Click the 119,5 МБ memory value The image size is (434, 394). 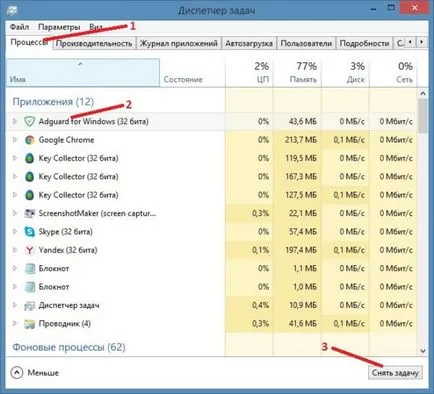pyautogui.click(x=301, y=158)
